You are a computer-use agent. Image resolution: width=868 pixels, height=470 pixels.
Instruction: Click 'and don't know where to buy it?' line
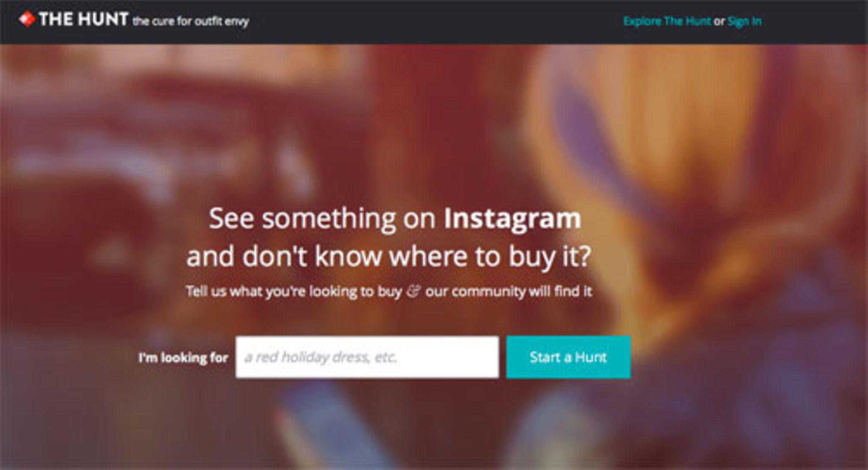click(388, 257)
